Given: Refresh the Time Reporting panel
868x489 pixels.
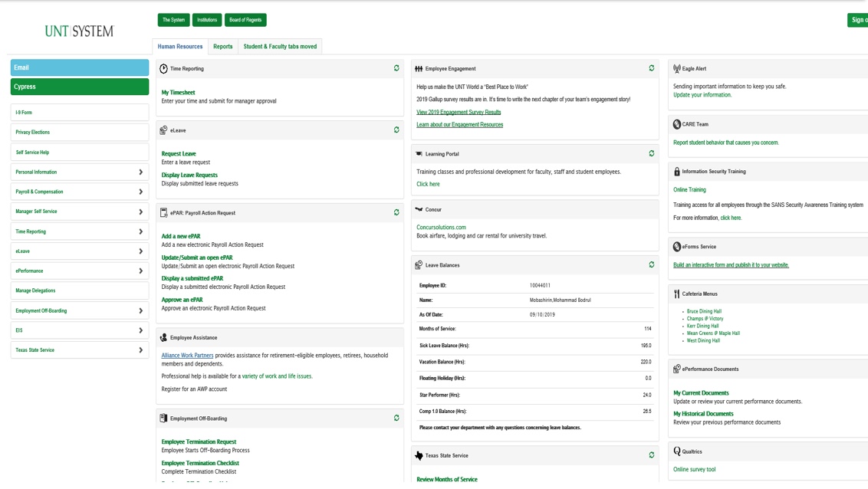Looking at the screenshot, I should (x=396, y=68).
